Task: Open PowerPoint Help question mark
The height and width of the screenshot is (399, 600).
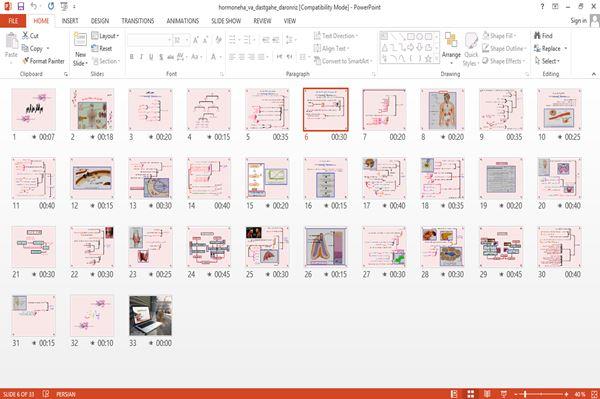Action: tap(542, 7)
